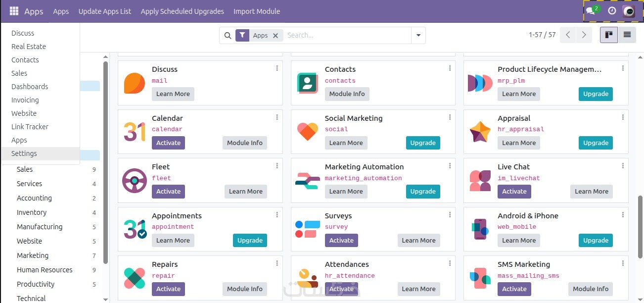Click Module Info on the Contacts card

click(347, 94)
